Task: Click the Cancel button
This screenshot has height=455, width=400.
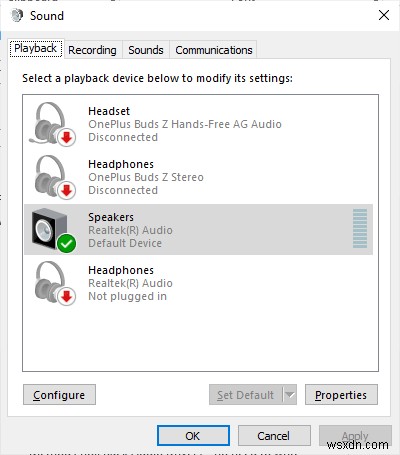Action: (274, 436)
